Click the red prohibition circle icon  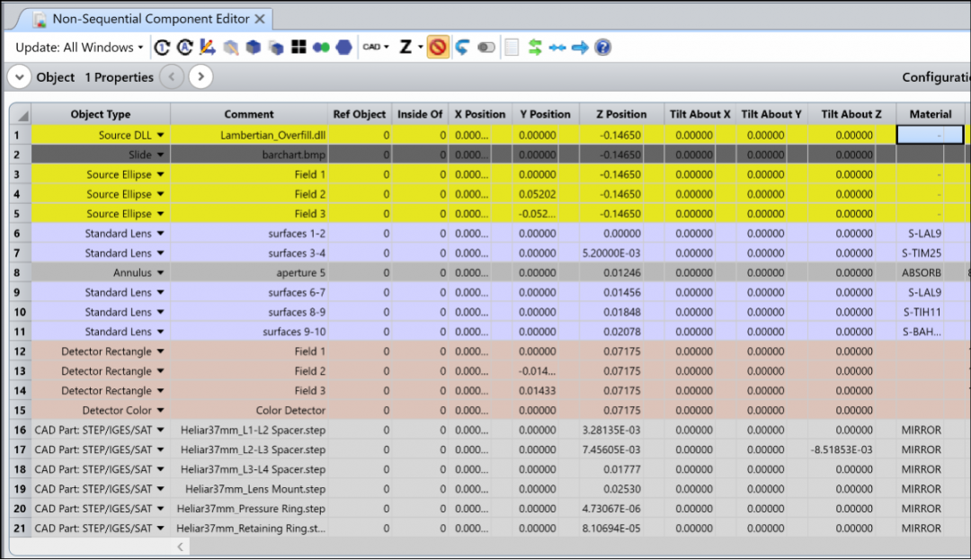pyautogui.click(x=438, y=47)
